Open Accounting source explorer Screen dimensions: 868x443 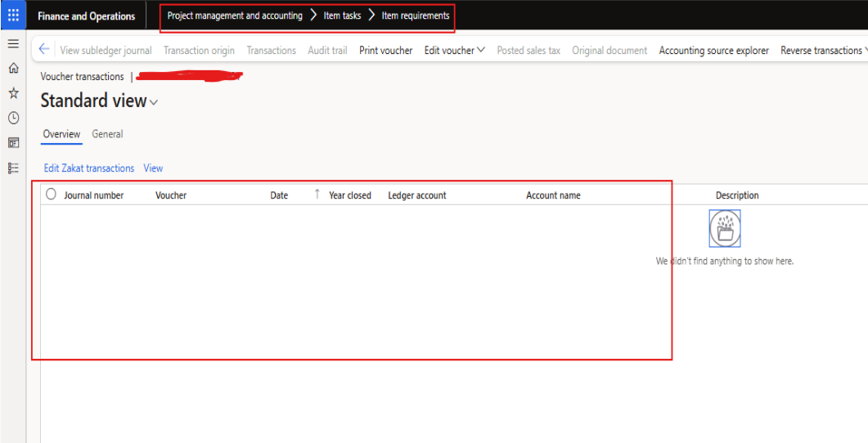713,51
